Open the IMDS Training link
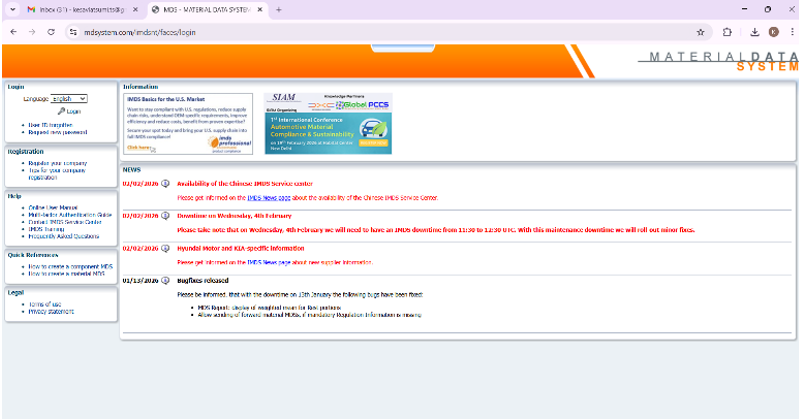Image resolution: width=799 pixels, height=419 pixels. [46, 229]
